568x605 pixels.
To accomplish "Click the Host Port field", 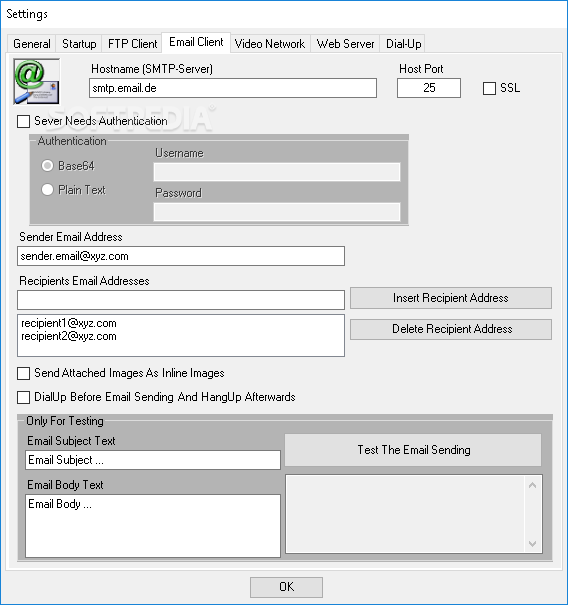I will (x=429, y=88).
